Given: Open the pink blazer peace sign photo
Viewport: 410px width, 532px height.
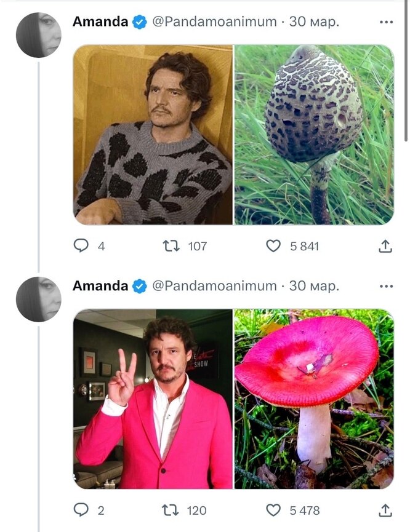Looking at the screenshot, I should click(x=153, y=399).
